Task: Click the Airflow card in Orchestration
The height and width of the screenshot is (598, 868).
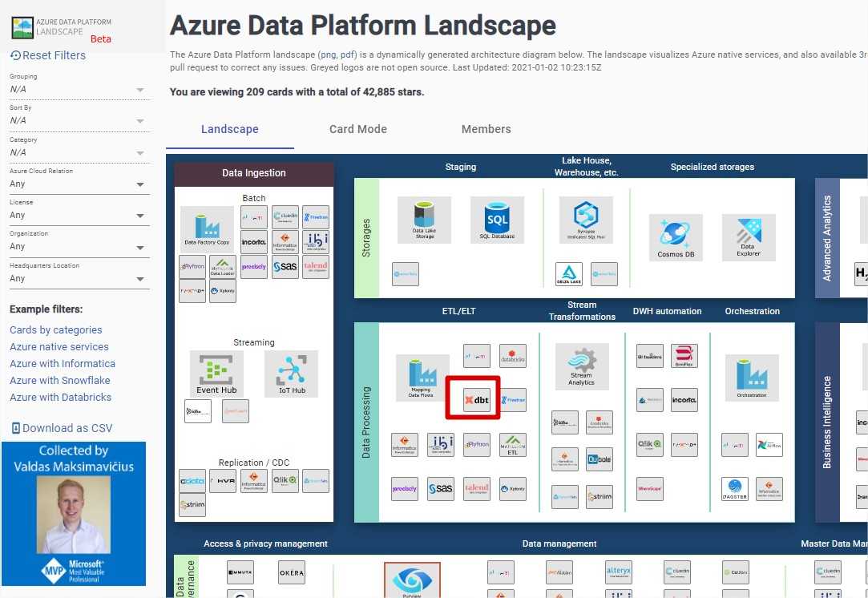Action: 769,445
